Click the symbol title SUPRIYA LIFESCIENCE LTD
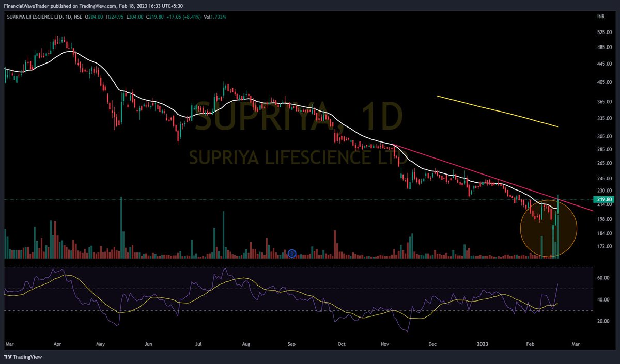The image size is (620, 364). pos(34,17)
